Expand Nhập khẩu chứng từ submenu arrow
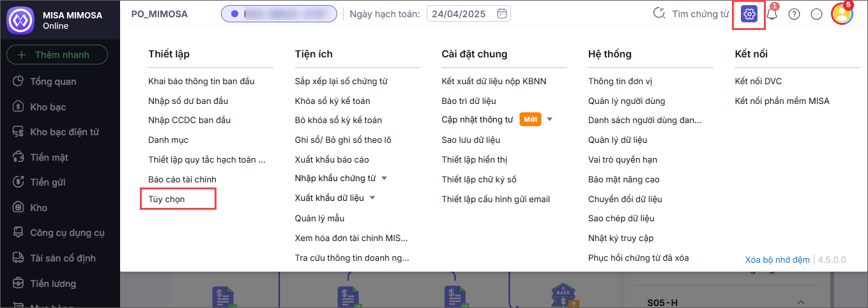 click(x=384, y=178)
